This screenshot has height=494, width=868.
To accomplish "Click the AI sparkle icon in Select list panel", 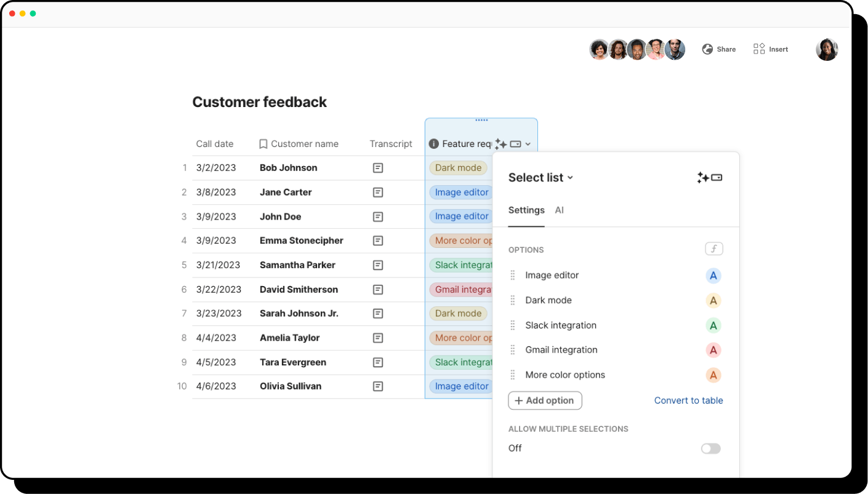I will click(703, 178).
